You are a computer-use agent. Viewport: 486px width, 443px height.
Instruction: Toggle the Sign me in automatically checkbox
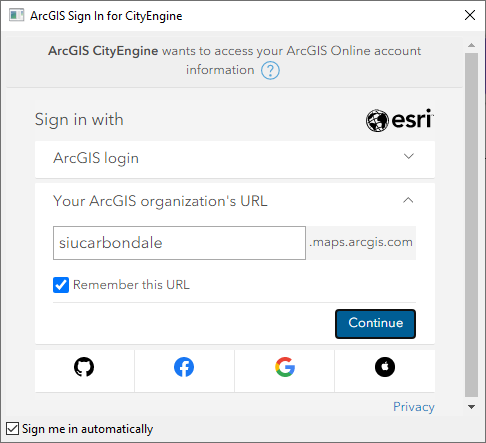12,428
